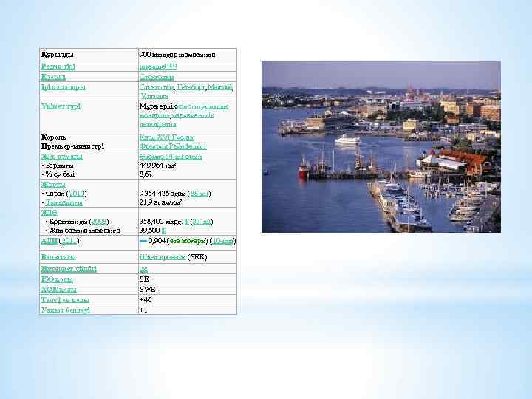Select the '(SEK)' currency code text

pyautogui.click(x=197, y=257)
